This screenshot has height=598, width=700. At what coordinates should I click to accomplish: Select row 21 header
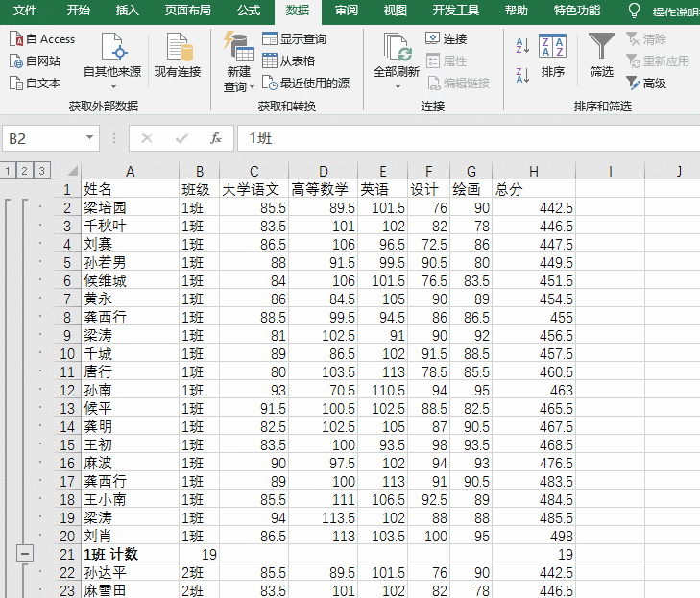(67, 554)
